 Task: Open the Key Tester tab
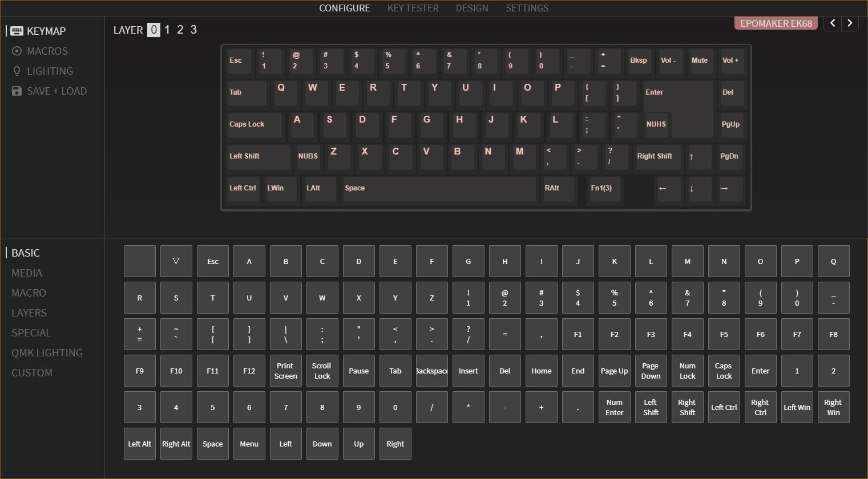tap(413, 8)
